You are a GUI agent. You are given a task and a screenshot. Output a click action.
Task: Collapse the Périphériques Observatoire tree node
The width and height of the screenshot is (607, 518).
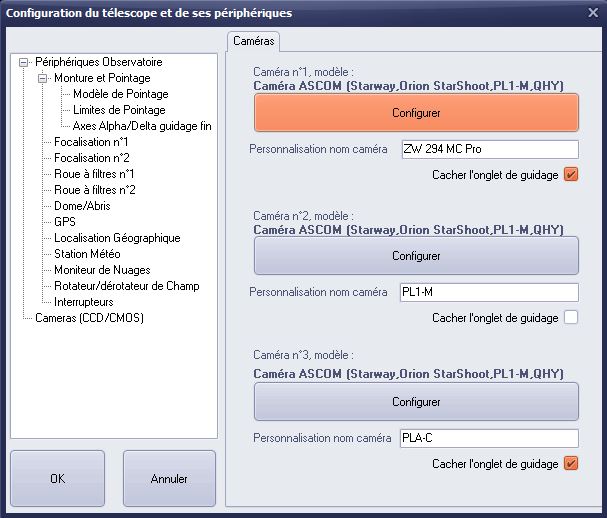pos(24,62)
